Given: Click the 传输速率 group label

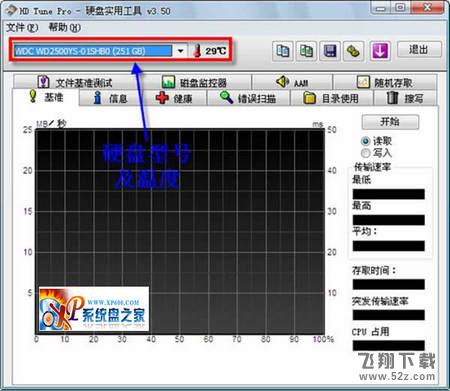Looking at the screenshot, I should click(x=372, y=167).
